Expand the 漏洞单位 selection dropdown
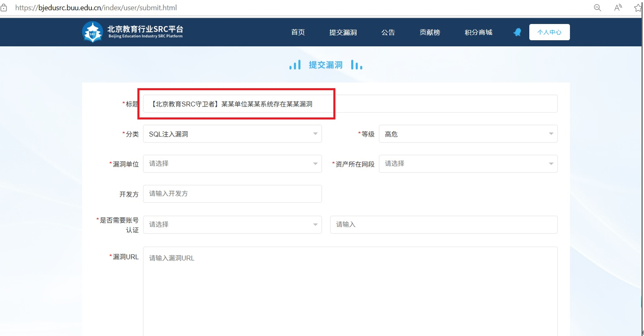 [232, 163]
